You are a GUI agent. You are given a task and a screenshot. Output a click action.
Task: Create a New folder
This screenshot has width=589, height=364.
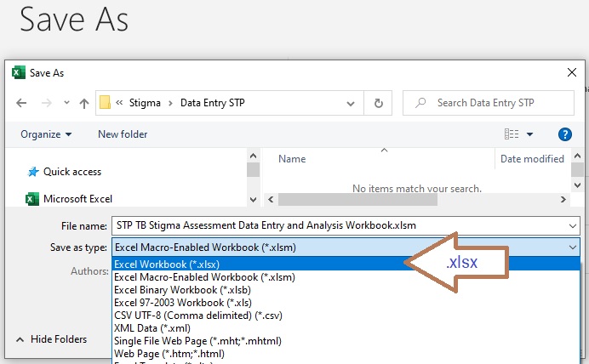tap(123, 134)
